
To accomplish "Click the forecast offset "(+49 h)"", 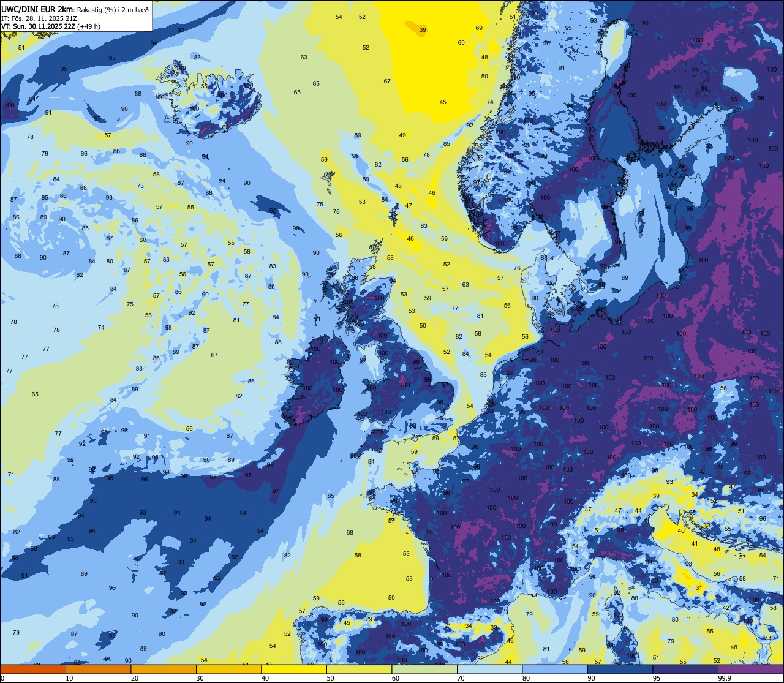I will click(89, 26).
